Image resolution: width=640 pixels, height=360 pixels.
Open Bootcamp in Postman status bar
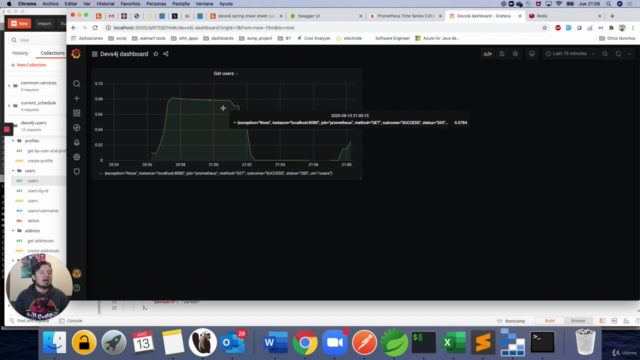coord(511,321)
